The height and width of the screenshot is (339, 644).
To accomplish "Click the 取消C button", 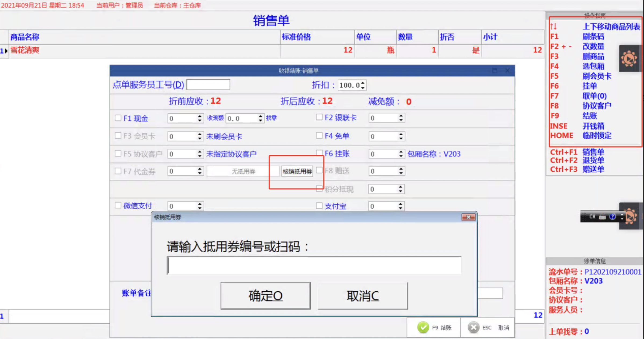I will (x=363, y=296).
